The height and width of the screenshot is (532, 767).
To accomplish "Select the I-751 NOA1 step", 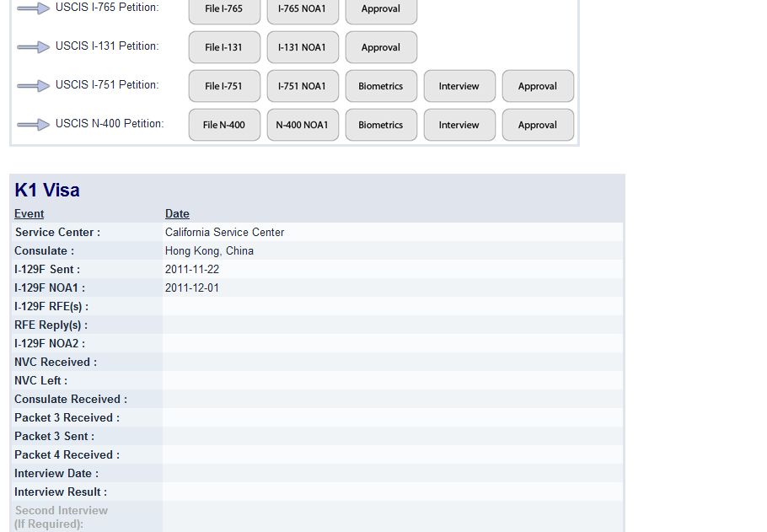I will tap(303, 86).
